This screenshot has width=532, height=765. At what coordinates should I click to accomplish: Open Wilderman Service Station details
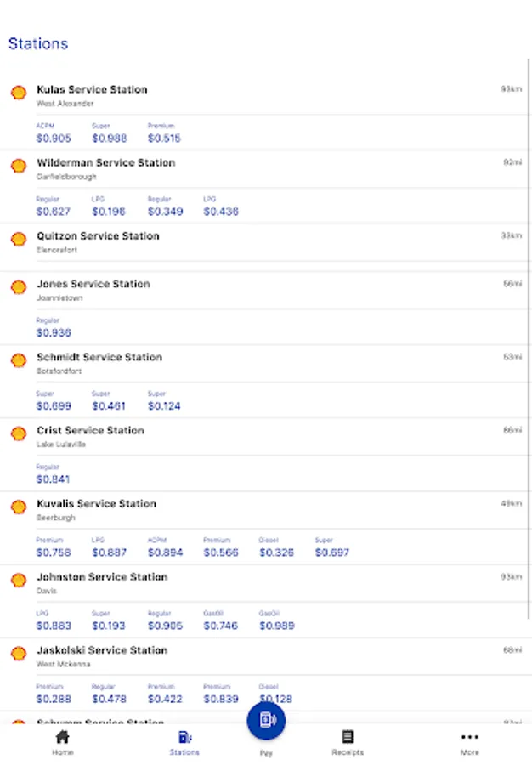[x=105, y=163]
